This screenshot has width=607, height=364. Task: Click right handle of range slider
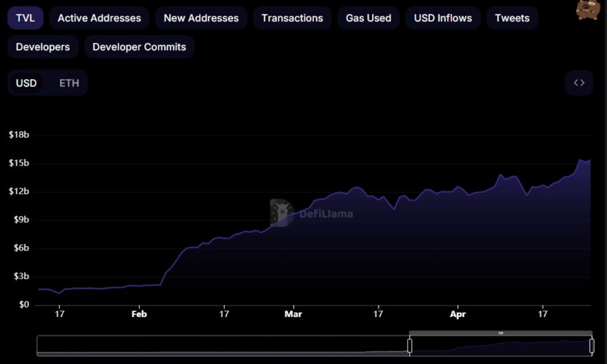pos(592,345)
